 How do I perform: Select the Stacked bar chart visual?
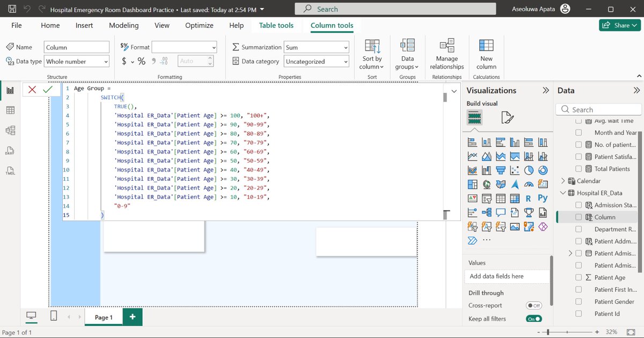tap(473, 143)
